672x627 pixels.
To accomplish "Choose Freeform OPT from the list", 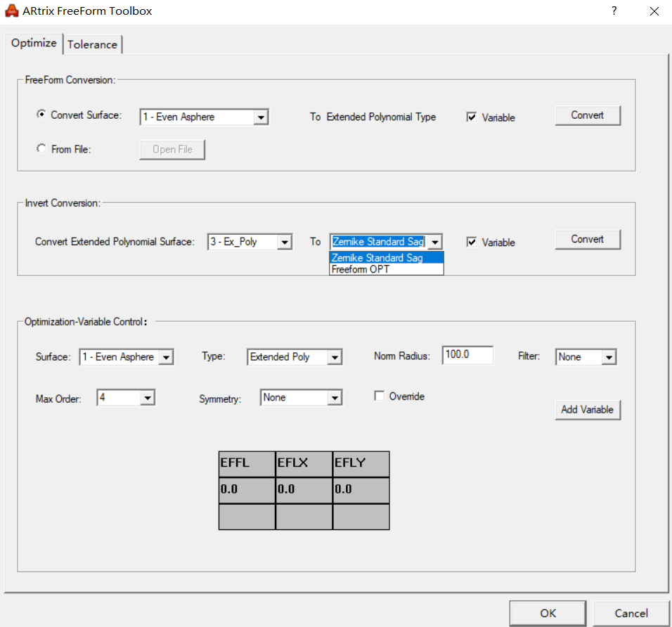I will point(386,269).
